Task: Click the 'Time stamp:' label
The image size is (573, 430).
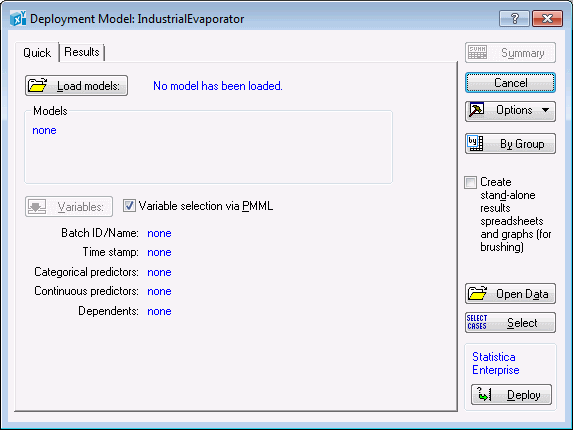Action: (x=110, y=252)
